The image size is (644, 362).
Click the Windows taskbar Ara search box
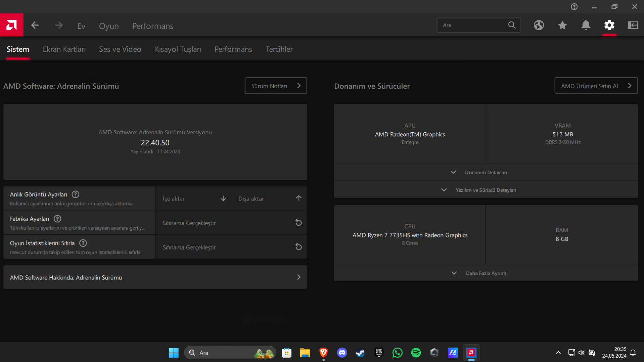230,353
